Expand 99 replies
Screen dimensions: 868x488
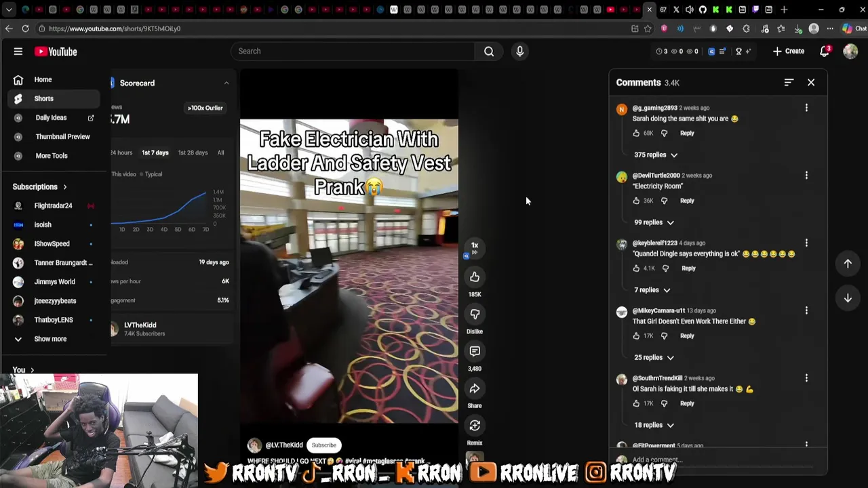654,222
